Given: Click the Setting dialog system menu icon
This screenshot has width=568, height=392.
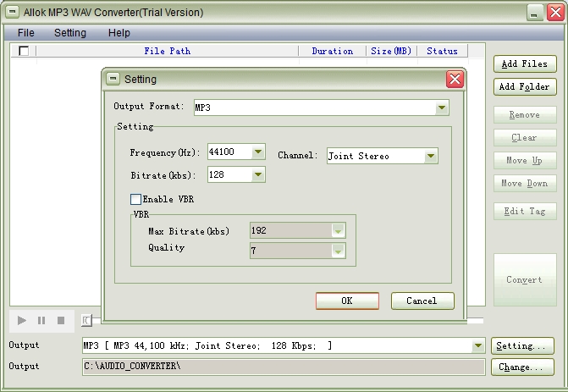Looking at the screenshot, I should [x=113, y=80].
